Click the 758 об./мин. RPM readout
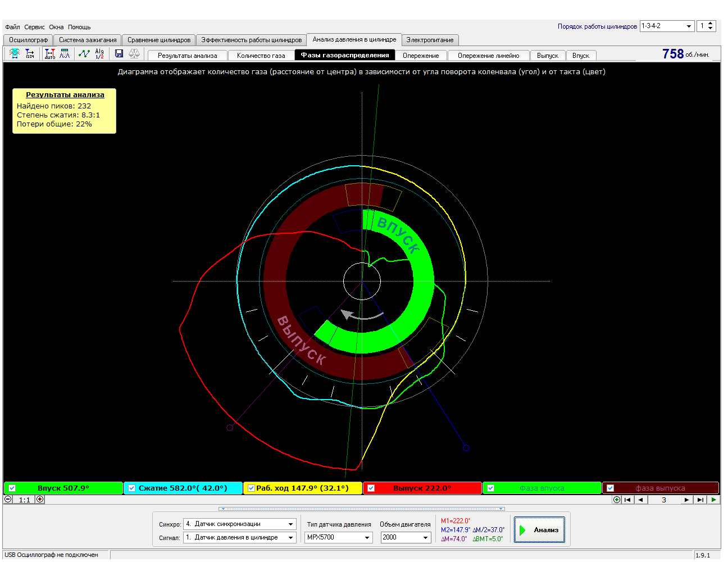This screenshot has width=728, height=562. click(x=685, y=54)
